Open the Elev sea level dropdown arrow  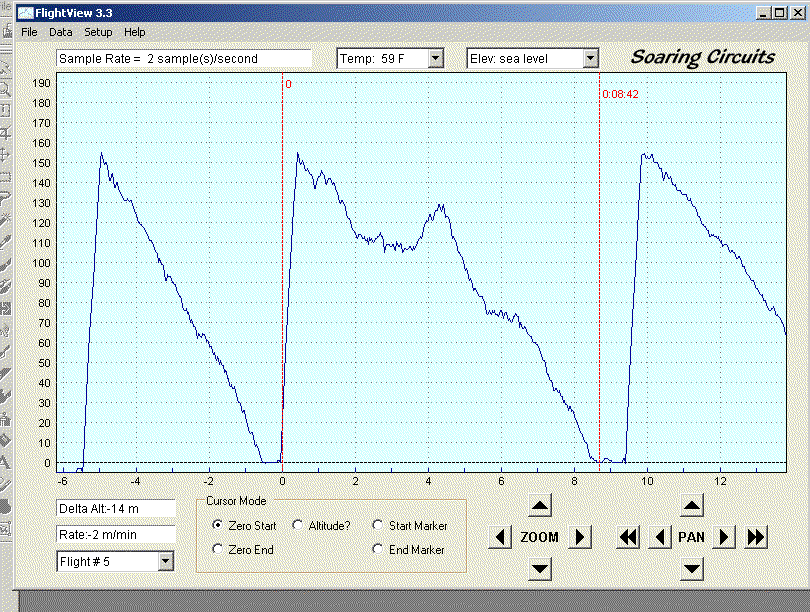click(590, 58)
